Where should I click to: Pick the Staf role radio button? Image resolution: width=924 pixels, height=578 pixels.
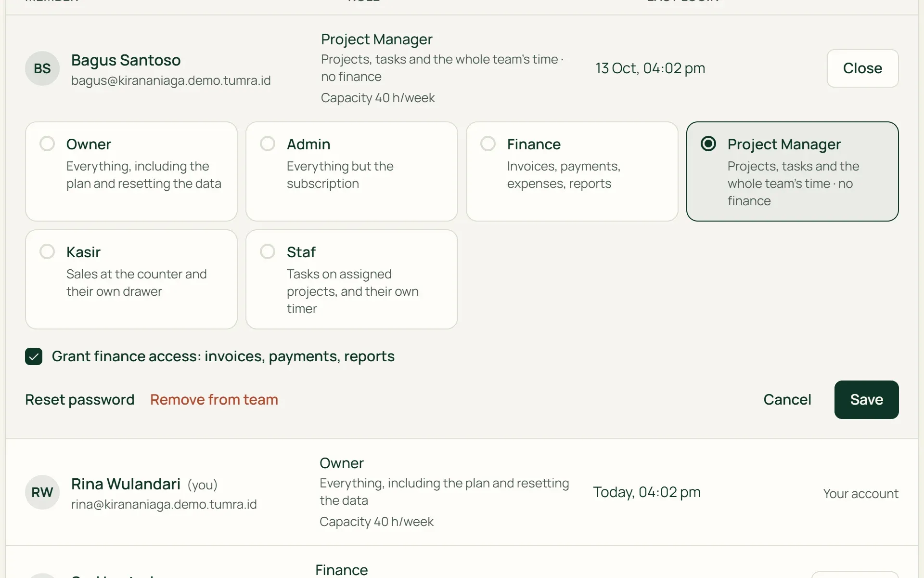pyautogui.click(x=268, y=251)
